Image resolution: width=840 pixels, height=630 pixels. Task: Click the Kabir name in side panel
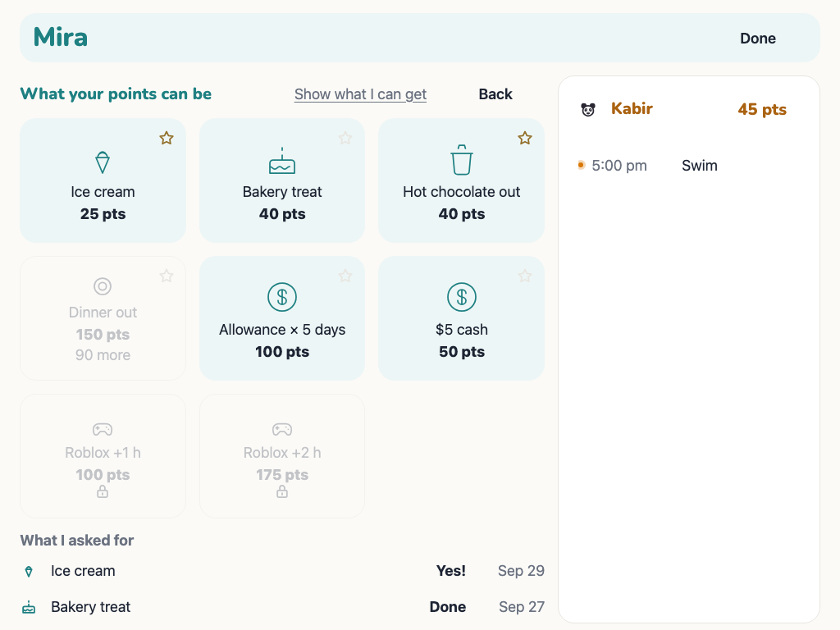coord(632,109)
